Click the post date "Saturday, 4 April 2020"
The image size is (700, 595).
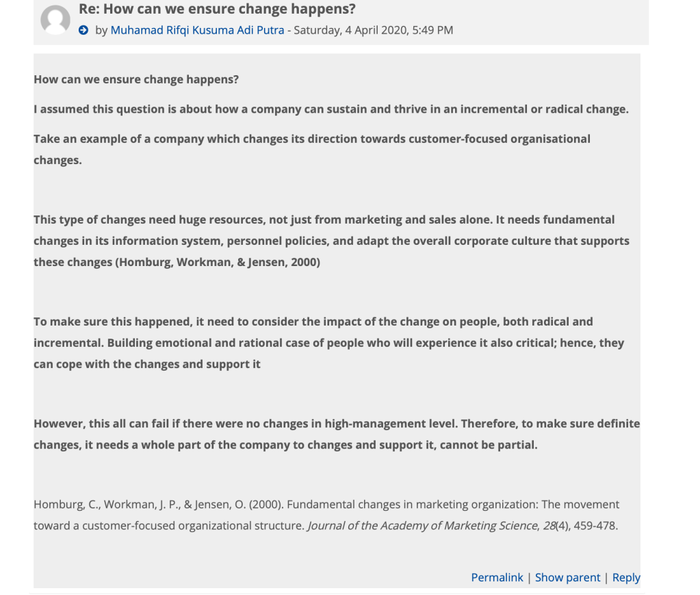[350, 30]
